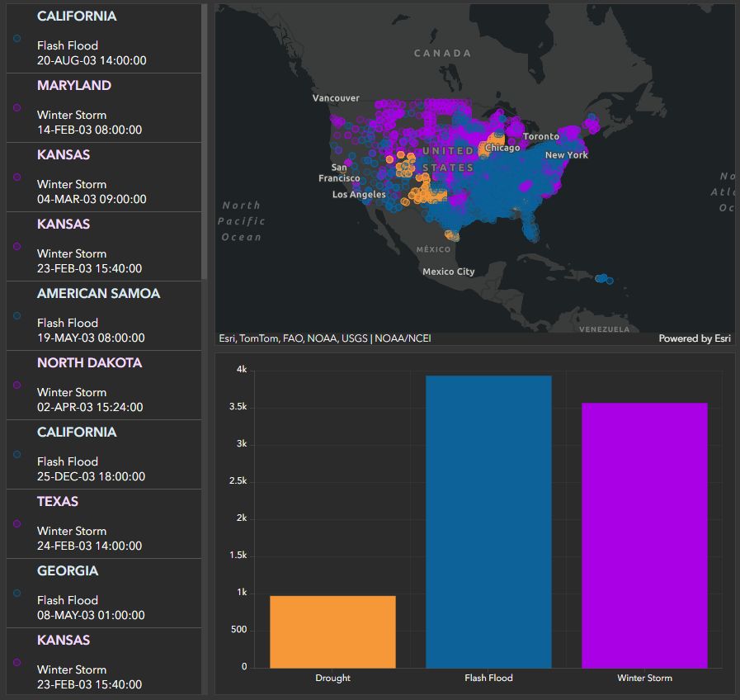Viewport: 740px width, 700px height.
Task: Click the blue event points near Puerto Rico
Action: coord(604,279)
